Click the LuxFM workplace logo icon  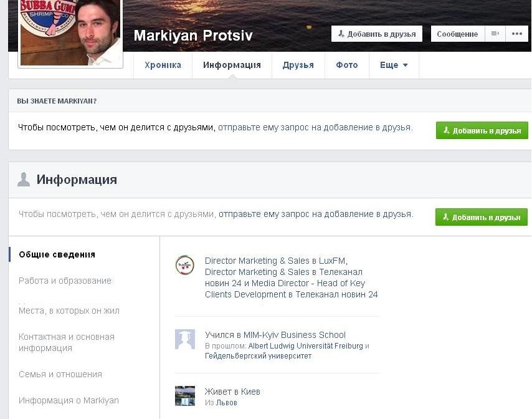click(x=184, y=265)
